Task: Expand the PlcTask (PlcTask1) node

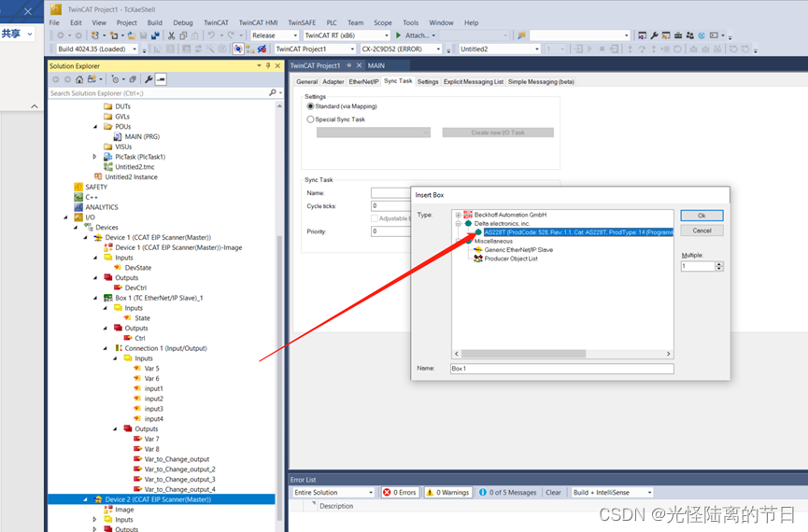Action: [x=95, y=157]
